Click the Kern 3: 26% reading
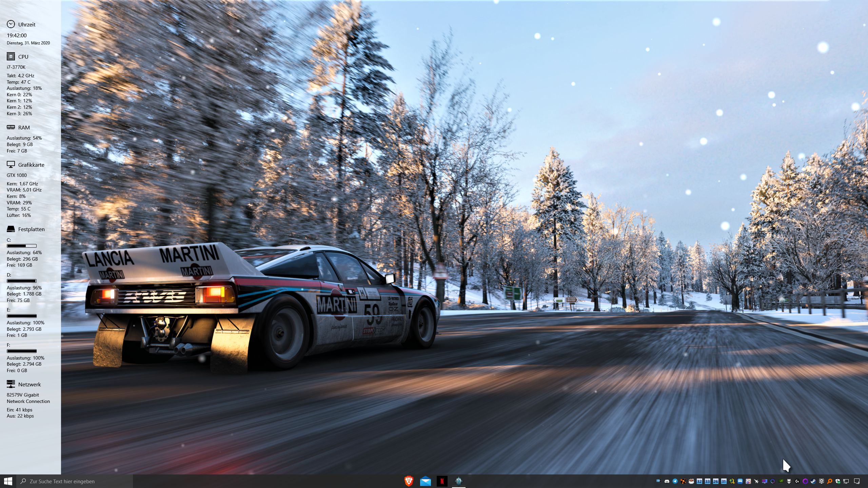868x488 pixels. click(19, 114)
